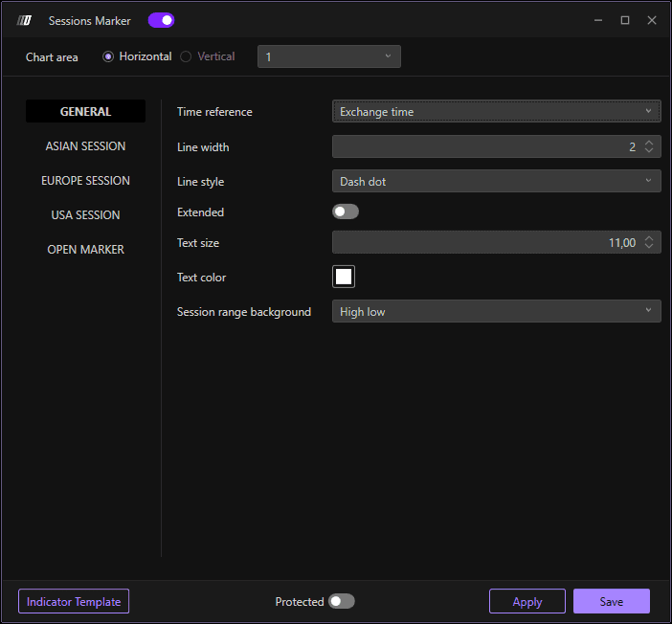Toggle the Extended switch
This screenshot has height=624, width=672.
coord(346,212)
